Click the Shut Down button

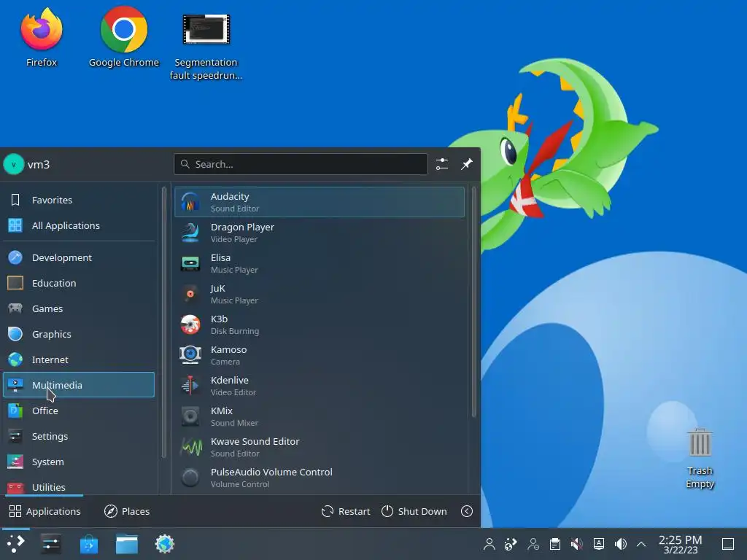click(x=414, y=511)
